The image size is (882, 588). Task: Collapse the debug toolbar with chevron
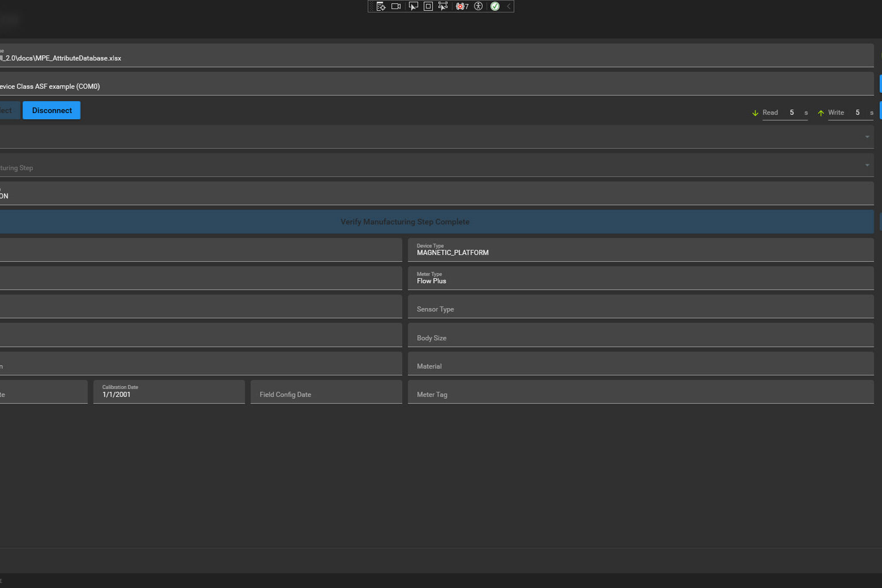pyautogui.click(x=509, y=6)
